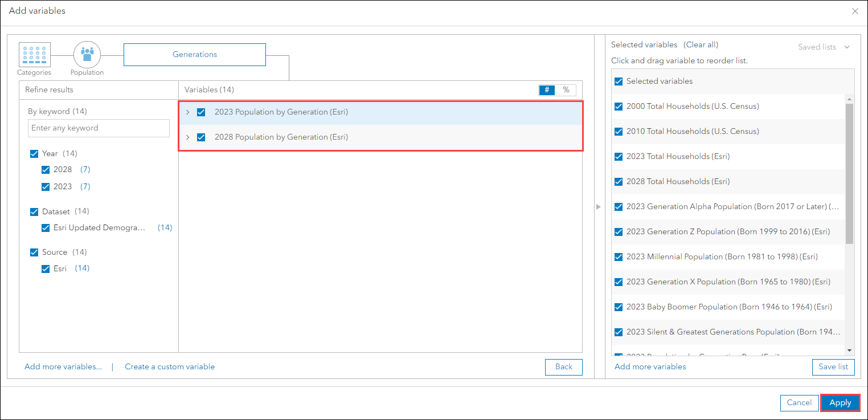Open the Categories grid icon
Viewport: 868px width, 420px height.
(35, 55)
